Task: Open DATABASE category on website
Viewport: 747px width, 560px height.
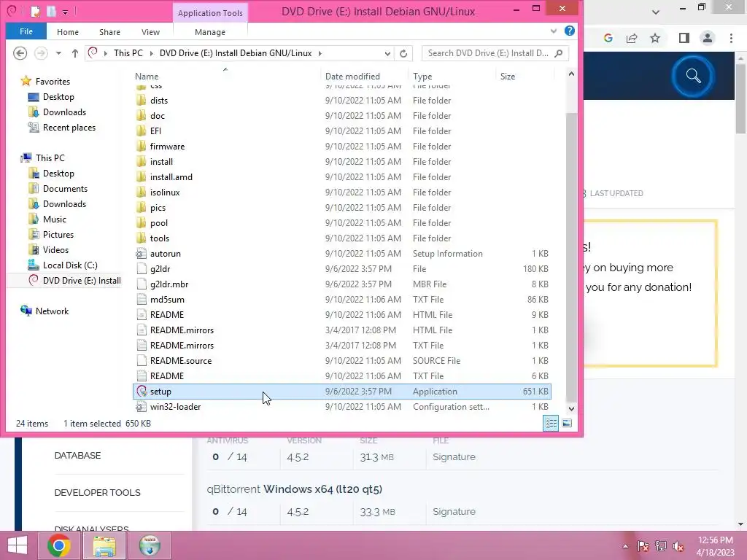Action: click(77, 455)
